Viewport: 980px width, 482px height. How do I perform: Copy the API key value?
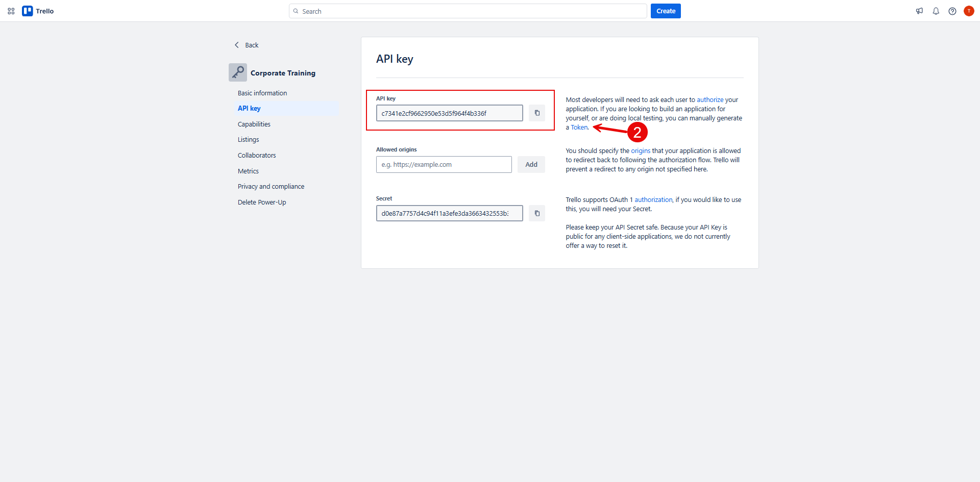[x=537, y=113]
